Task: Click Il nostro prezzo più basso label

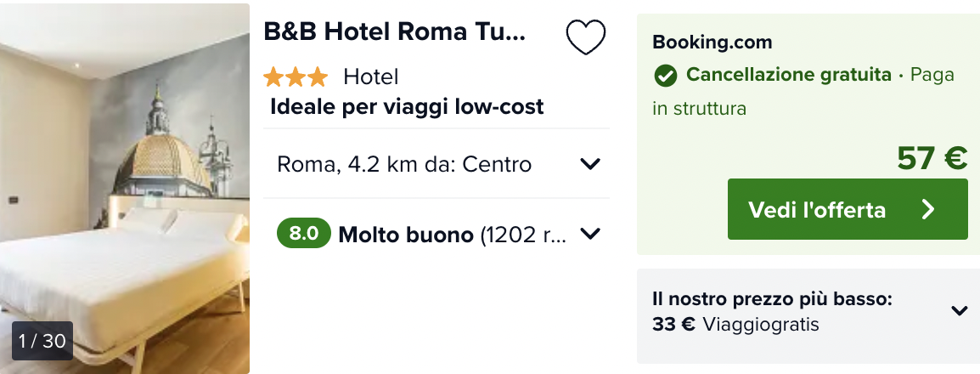Action: 772,299
